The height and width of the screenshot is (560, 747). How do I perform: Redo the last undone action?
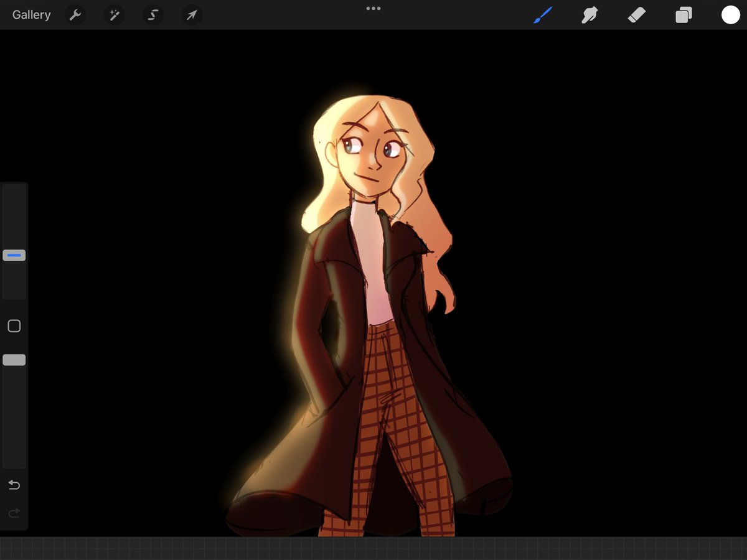click(x=14, y=513)
